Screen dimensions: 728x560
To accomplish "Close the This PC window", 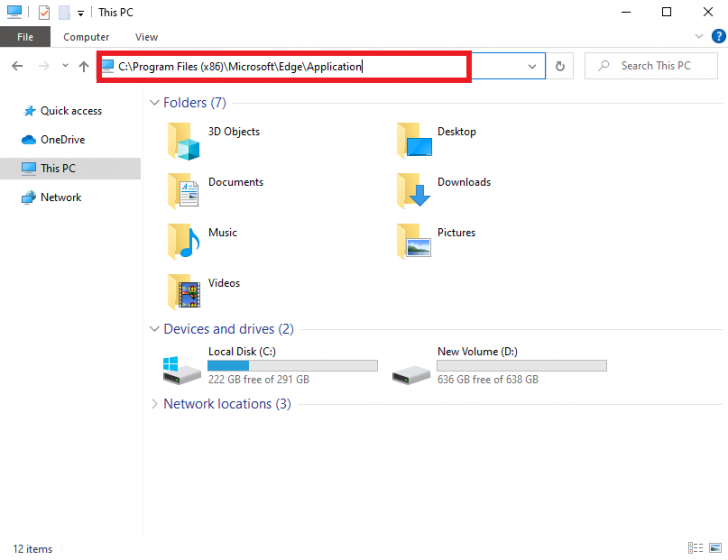I will tap(708, 12).
